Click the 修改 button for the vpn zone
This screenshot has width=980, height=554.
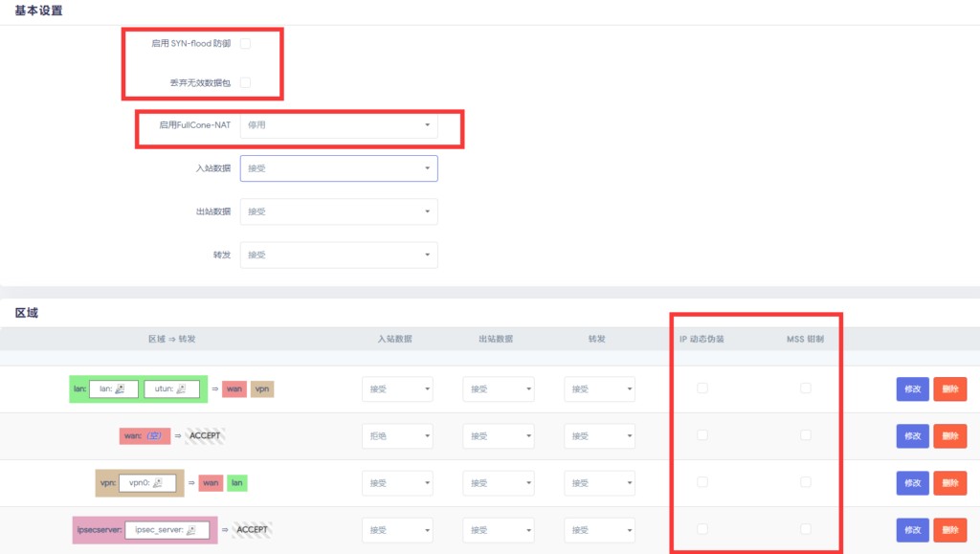pos(911,482)
